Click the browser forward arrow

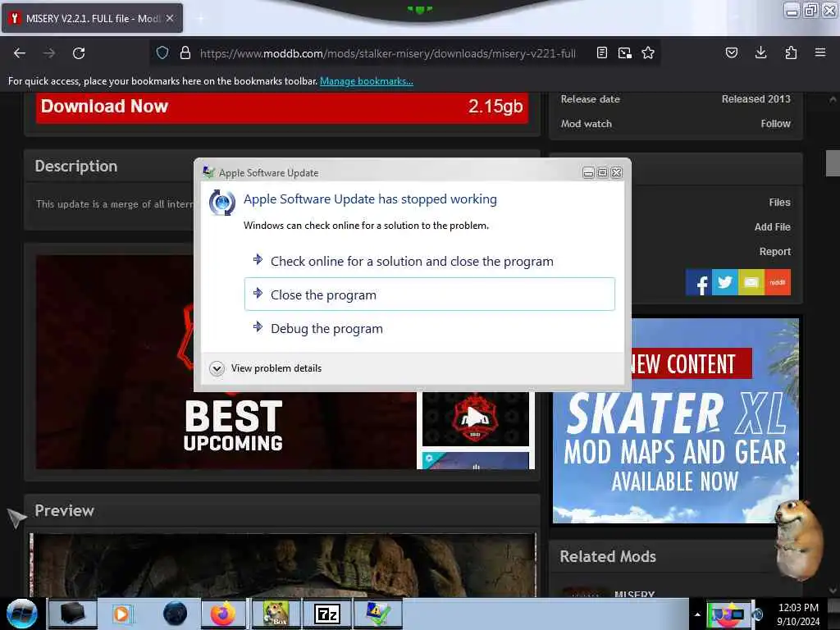click(49, 53)
